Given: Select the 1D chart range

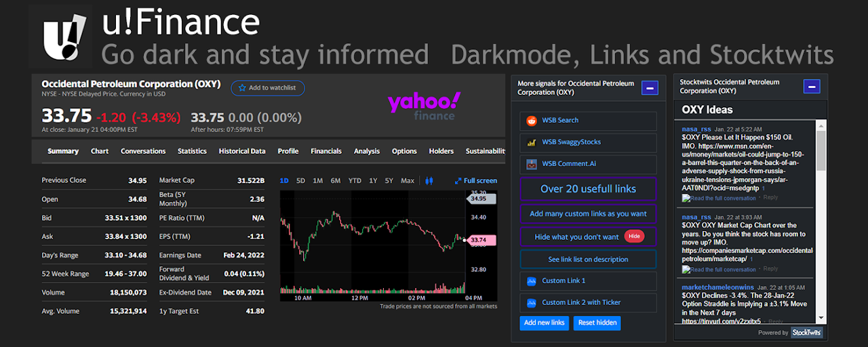Looking at the screenshot, I should (x=284, y=181).
